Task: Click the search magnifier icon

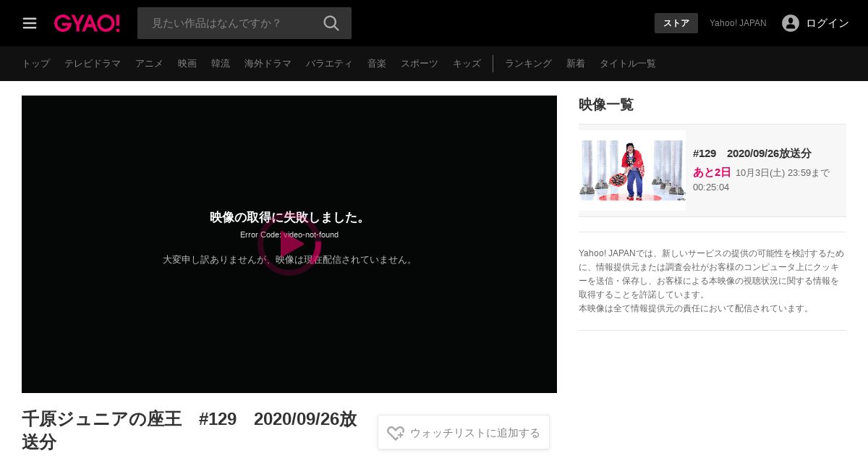Action: pyautogui.click(x=331, y=23)
